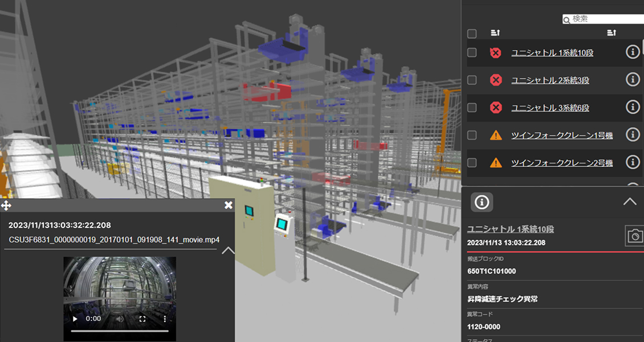Open info for ユニシャトル 2系統3段 row
Image resolution: width=644 pixels, height=342 pixels.
click(633, 80)
